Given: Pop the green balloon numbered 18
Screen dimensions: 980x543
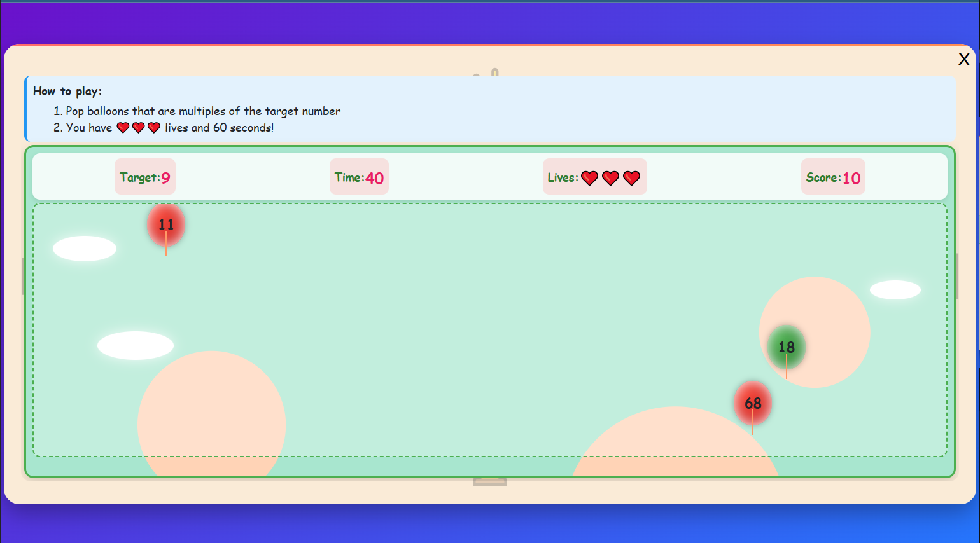Looking at the screenshot, I should click(786, 347).
